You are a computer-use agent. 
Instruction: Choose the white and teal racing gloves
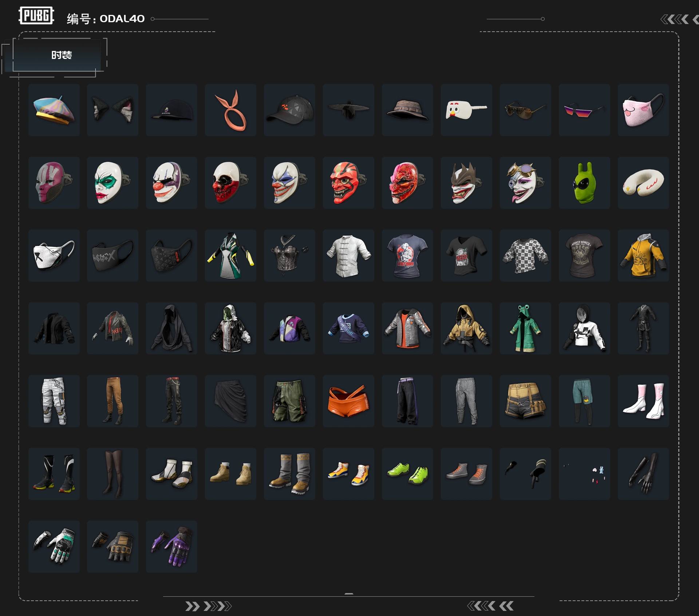[54, 547]
